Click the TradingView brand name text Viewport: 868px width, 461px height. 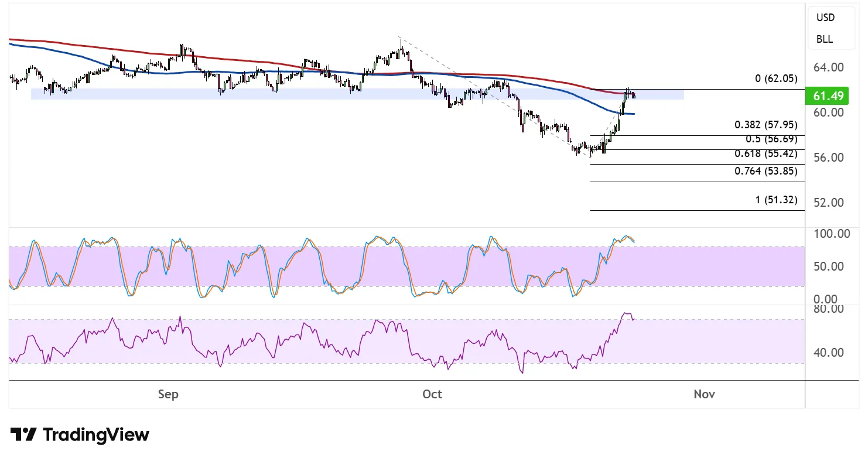[96, 435]
